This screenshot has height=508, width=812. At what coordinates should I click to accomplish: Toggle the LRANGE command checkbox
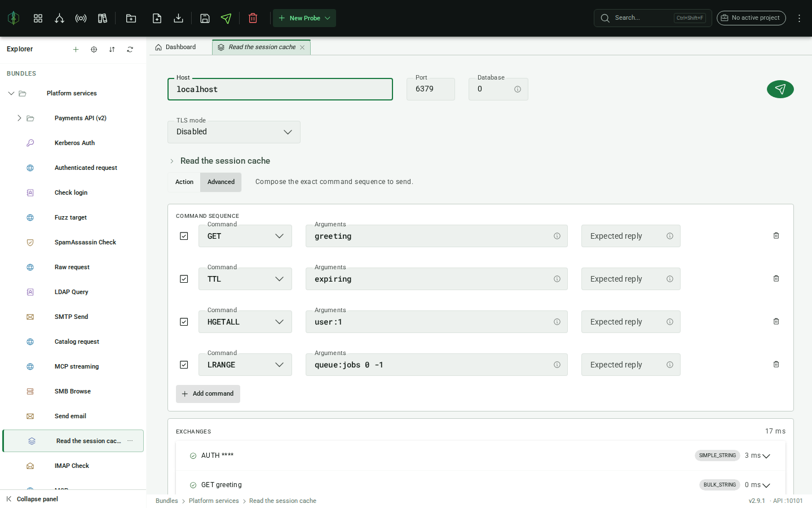coord(184,365)
